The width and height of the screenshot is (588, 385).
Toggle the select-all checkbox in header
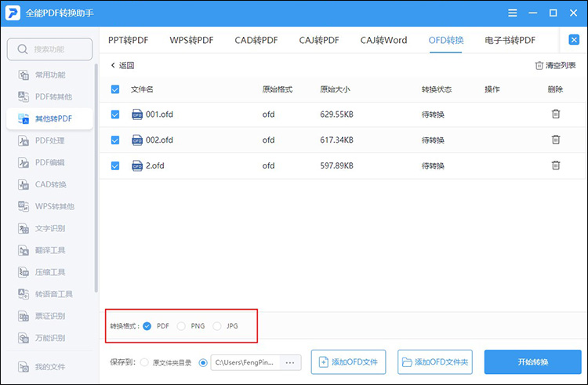point(115,89)
